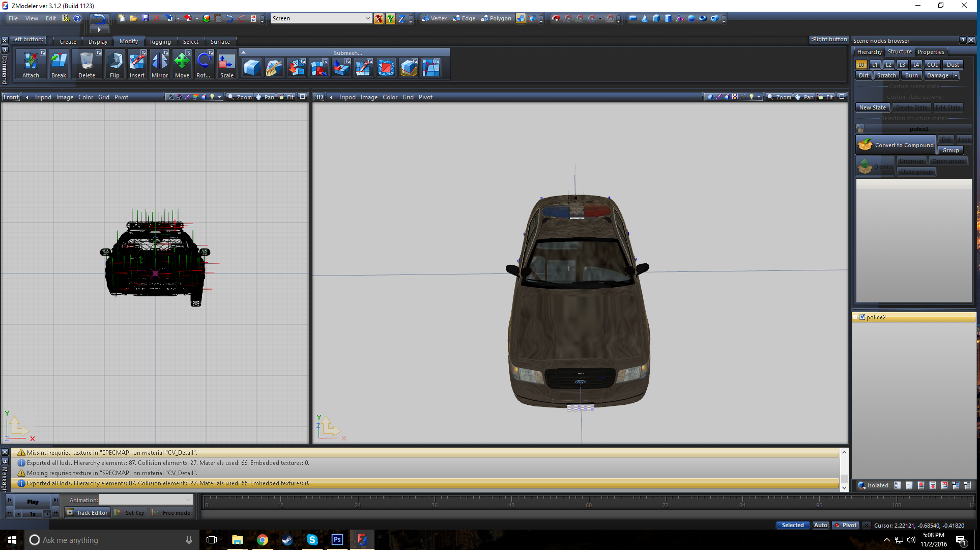Open Photoshop from the taskbar
980x550 pixels.
coord(337,540)
